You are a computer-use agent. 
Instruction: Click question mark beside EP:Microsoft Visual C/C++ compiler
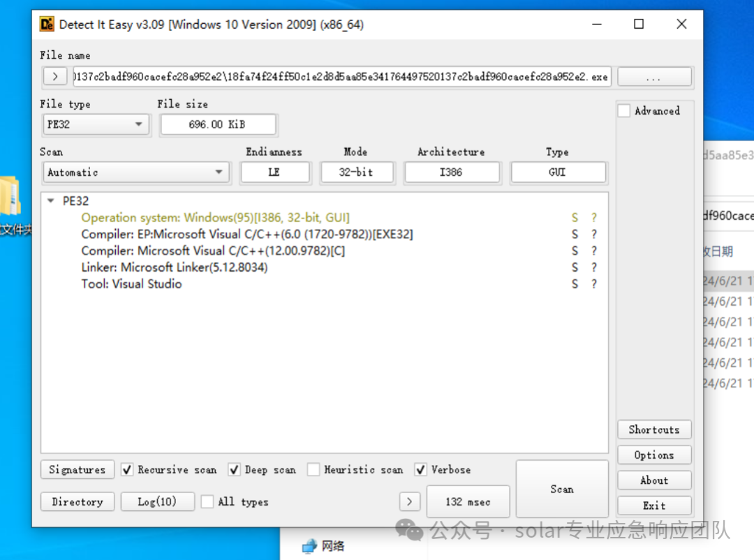point(594,235)
